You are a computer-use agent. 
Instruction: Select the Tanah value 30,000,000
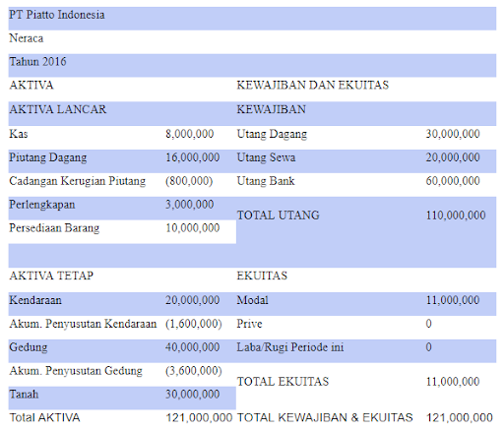tap(193, 395)
